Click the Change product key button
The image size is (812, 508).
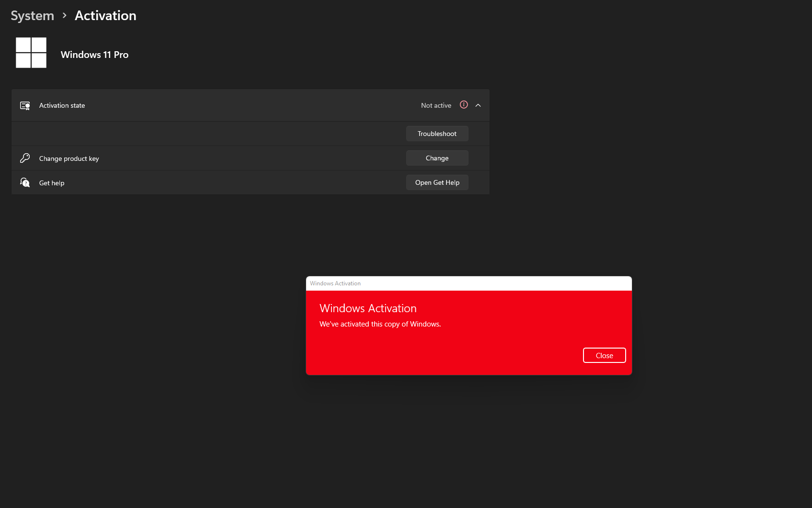coord(437,158)
